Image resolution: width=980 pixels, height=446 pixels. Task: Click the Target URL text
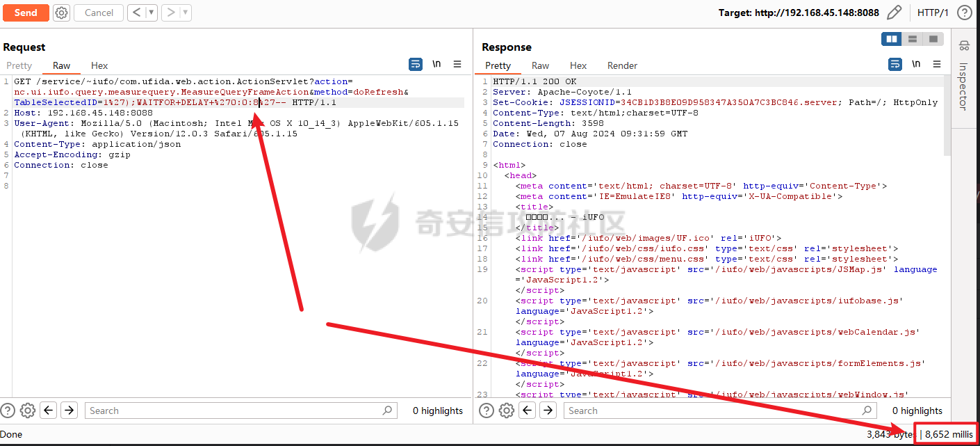click(x=799, y=13)
